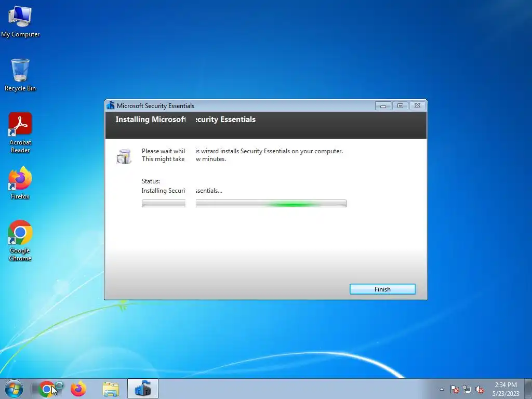The width and height of the screenshot is (532, 399).
Task: Select the Firefox desktop shortcut
Action: (x=20, y=183)
